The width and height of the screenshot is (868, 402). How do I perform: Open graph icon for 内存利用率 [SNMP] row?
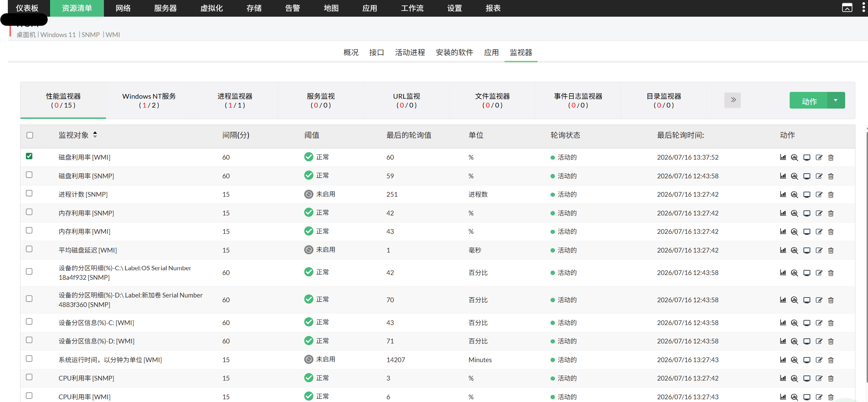click(783, 213)
